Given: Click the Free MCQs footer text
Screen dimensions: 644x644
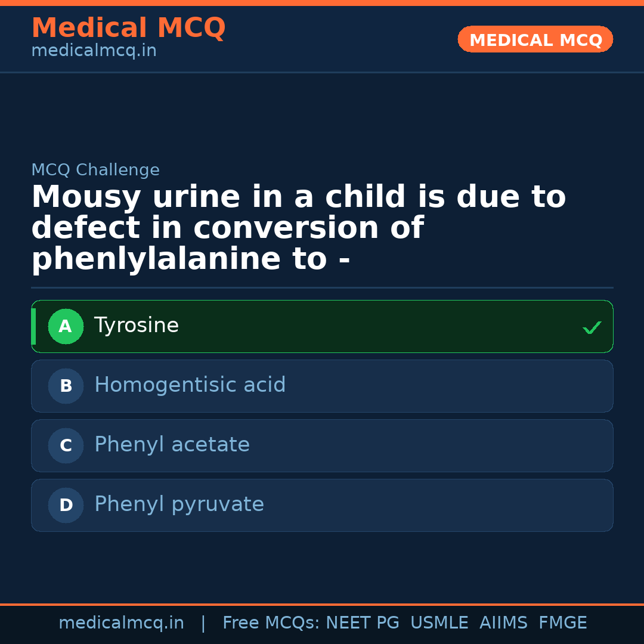Looking at the screenshot, I should [x=271, y=623].
